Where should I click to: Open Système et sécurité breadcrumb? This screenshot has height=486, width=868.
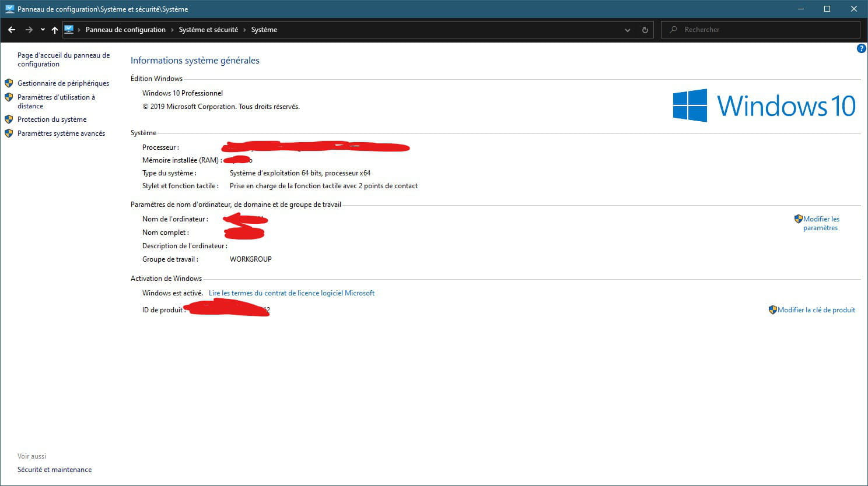tap(208, 30)
